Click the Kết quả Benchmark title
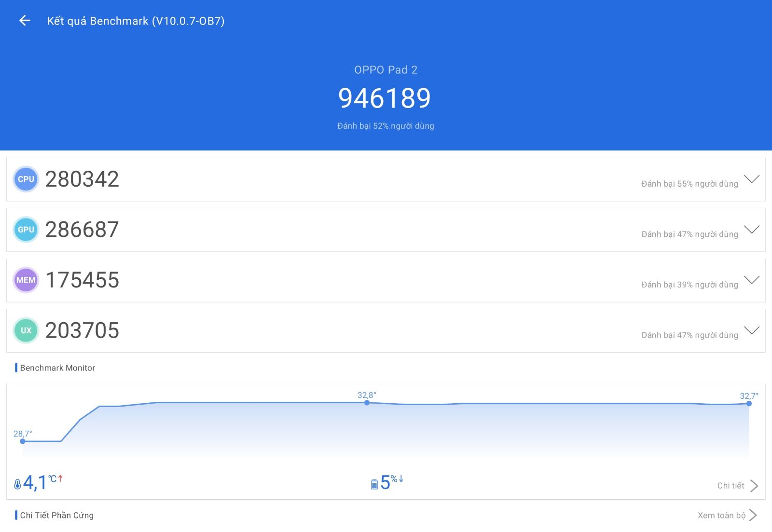The height and width of the screenshot is (532, 772). 136,21
